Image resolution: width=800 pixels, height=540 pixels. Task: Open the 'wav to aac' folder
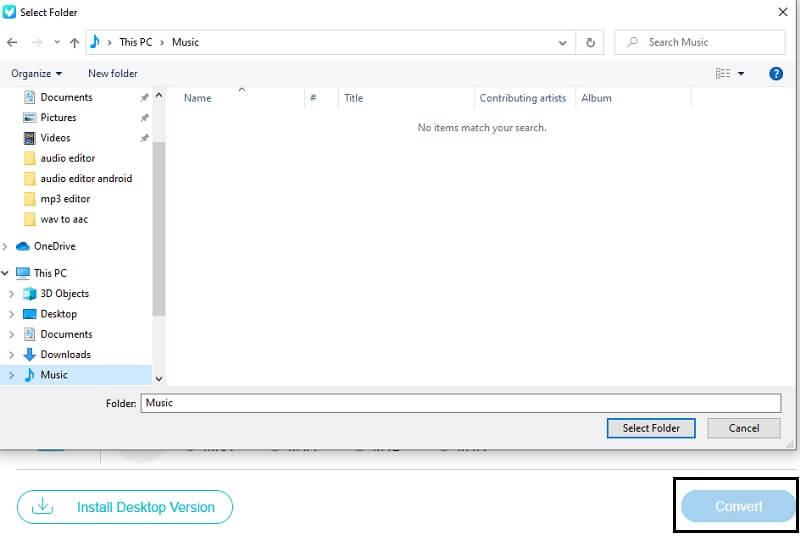pyautogui.click(x=64, y=219)
